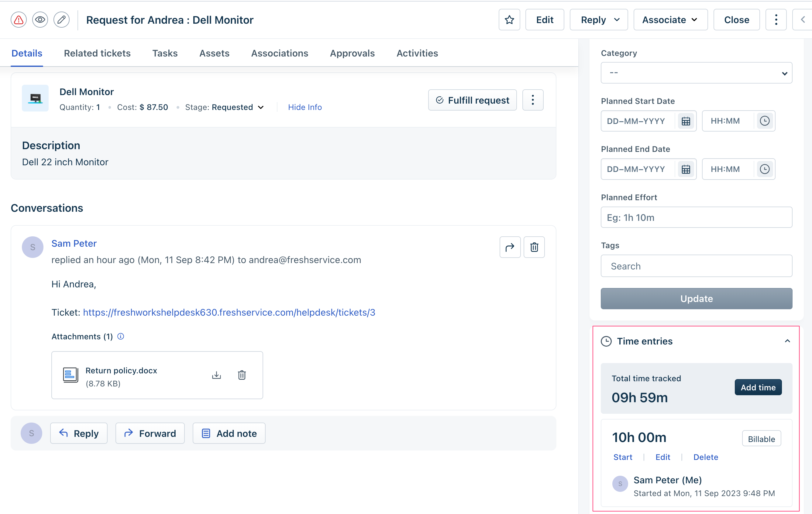Change Stage Requested dropdown
This screenshot has height=514, width=812.
pyautogui.click(x=238, y=107)
